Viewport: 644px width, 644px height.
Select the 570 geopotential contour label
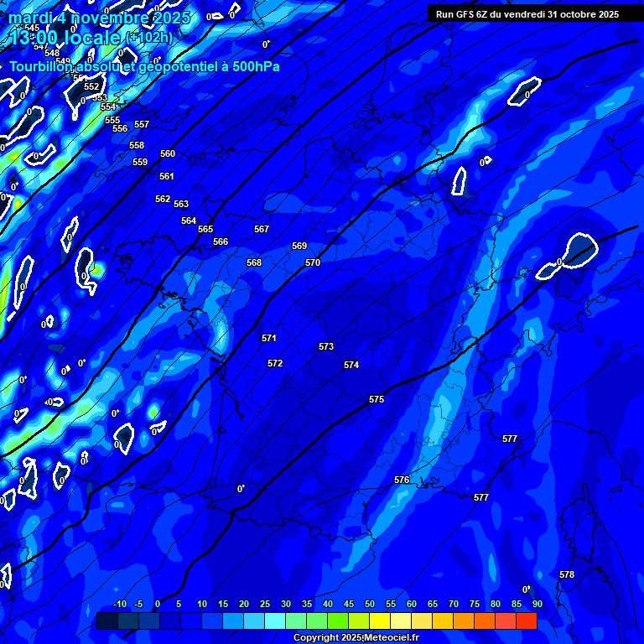click(313, 263)
